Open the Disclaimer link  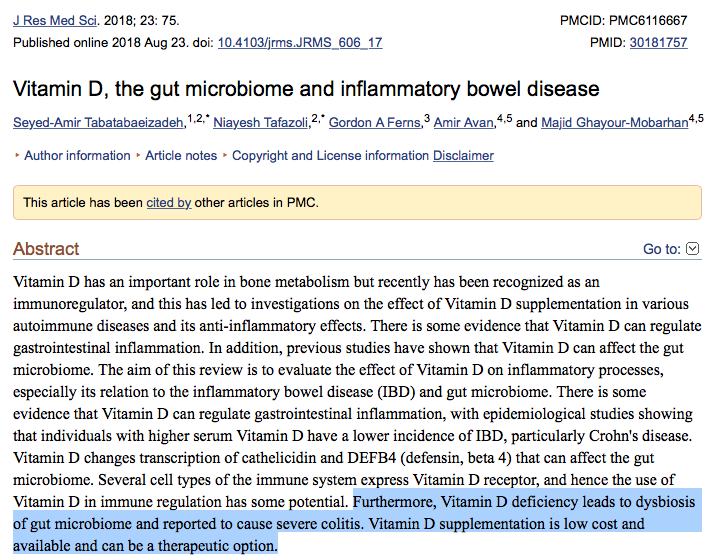point(463,156)
